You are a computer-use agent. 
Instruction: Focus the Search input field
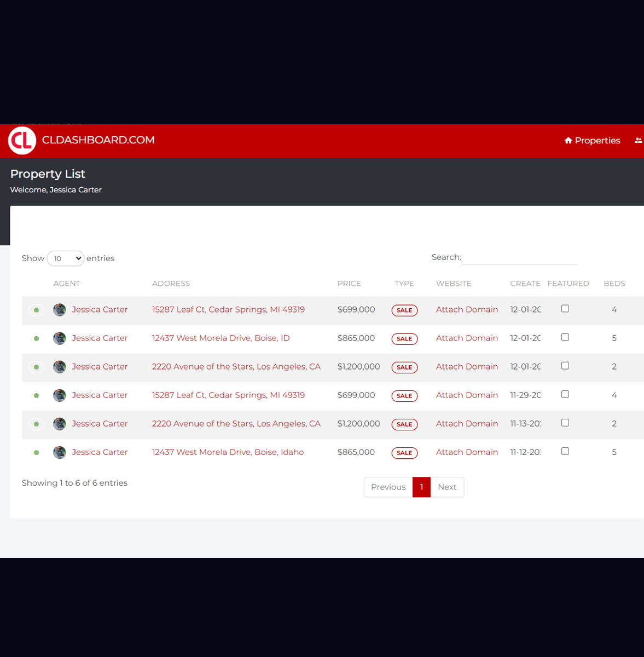[519, 257]
